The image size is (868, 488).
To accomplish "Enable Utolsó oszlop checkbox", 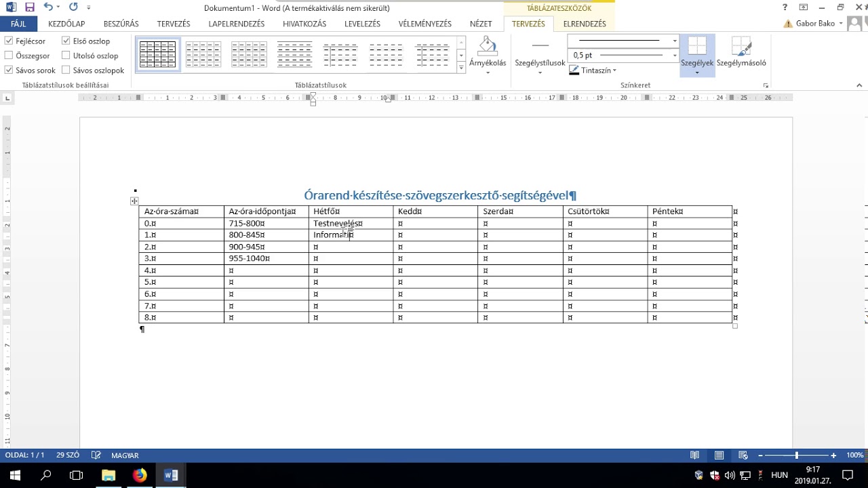I will (x=66, y=56).
